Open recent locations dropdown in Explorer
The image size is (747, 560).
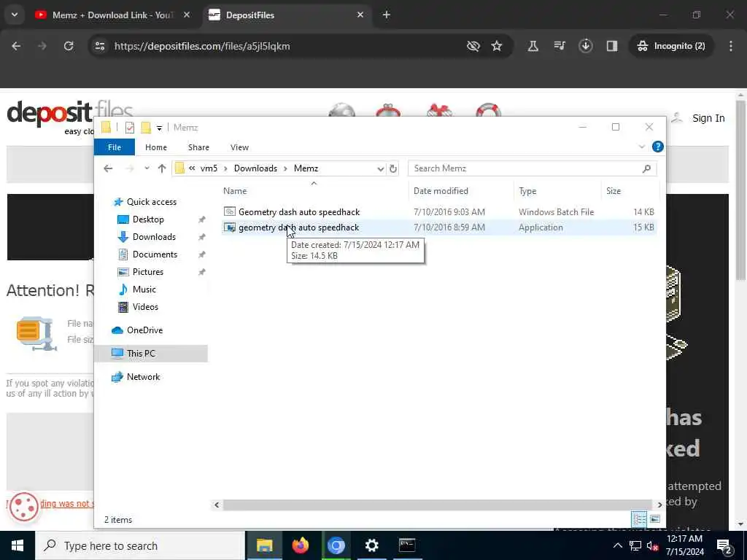(x=147, y=168)
